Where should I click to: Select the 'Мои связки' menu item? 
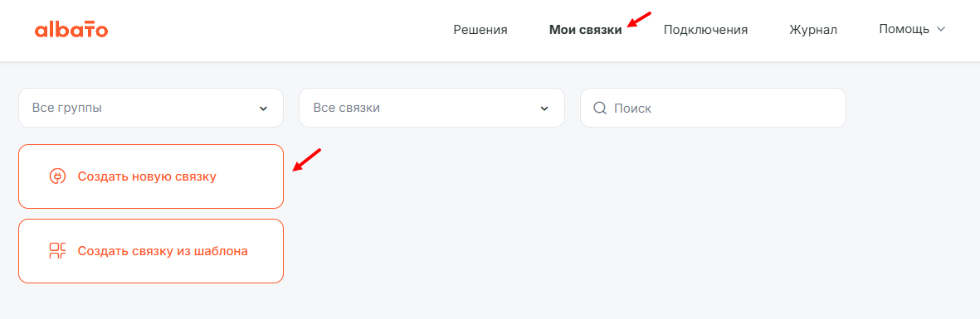pos(586,29)
